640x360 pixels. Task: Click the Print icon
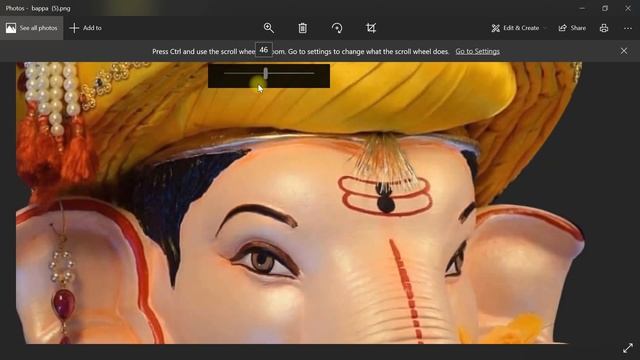(604, 28)
